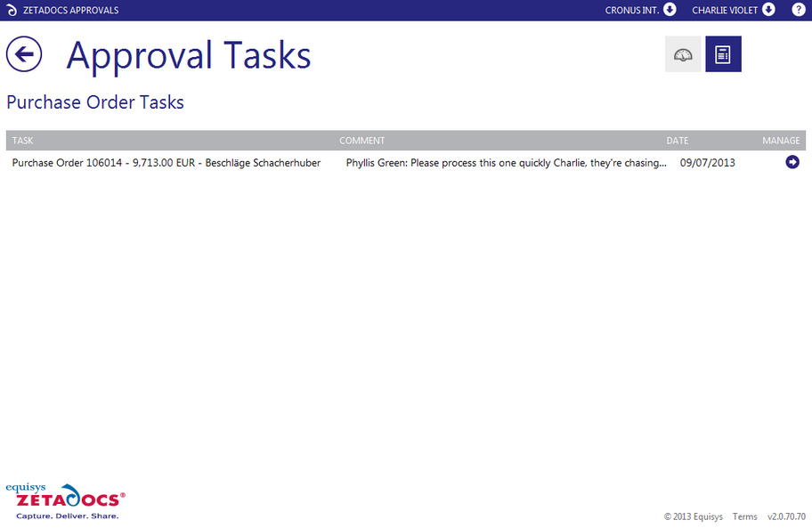Screen dimensions: 812x528
Task: Click the gauge icon next to the document icon
Action: coord(682,53)
